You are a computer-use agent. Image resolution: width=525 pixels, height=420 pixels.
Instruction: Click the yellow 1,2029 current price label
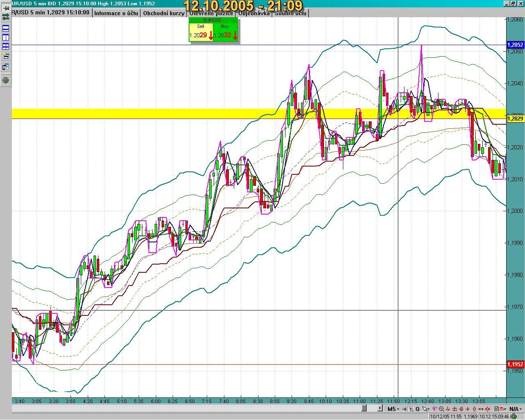click(x=516, y=119)
